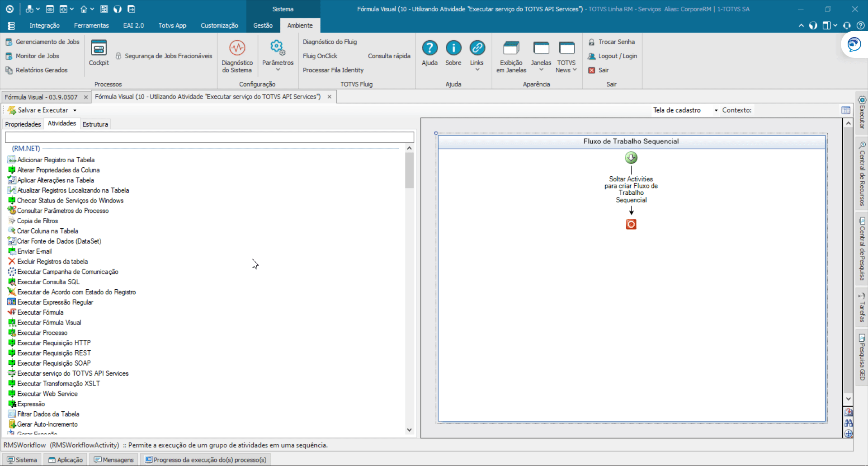Open Central de Recursos side panel

(x=862, y=174)
